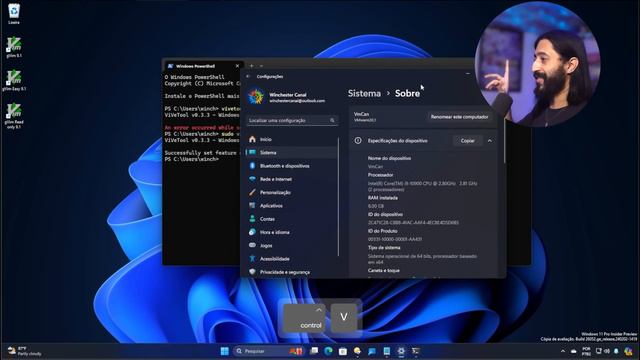
Task: Open Jogos in the Settings sidebar
Action: 292,245
